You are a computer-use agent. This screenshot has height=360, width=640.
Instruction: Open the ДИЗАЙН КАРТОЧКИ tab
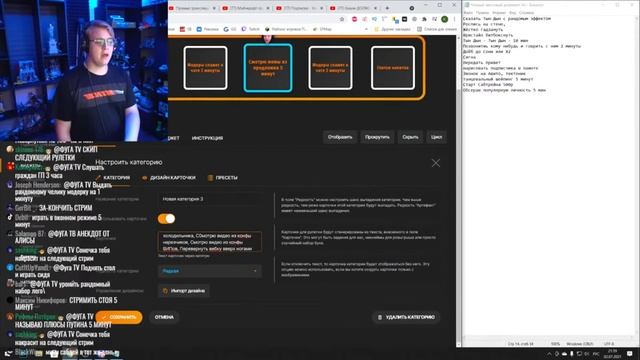pyautogui.click(x=169, y=178)
